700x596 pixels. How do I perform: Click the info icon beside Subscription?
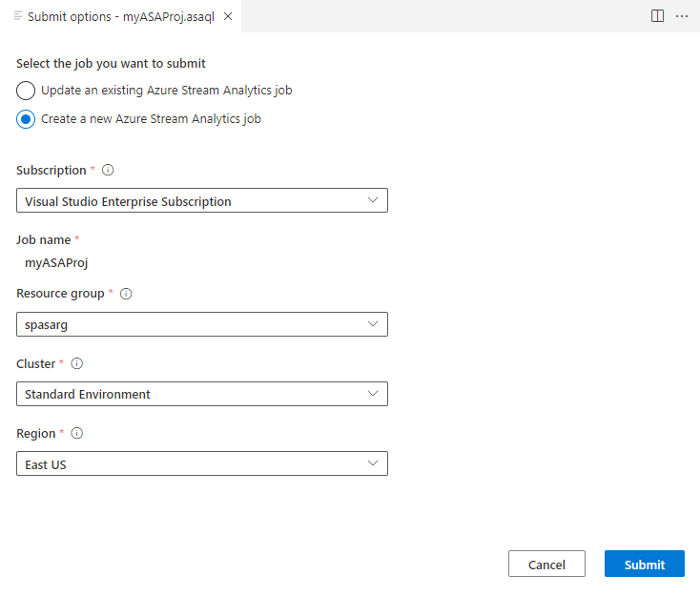pyautogui.click(x=108, y=171)
